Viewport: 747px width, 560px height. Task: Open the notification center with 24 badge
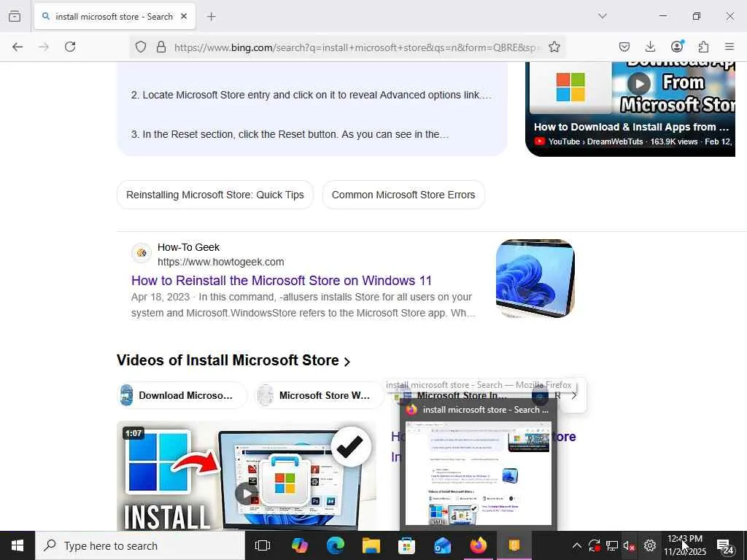coord(725,546)
